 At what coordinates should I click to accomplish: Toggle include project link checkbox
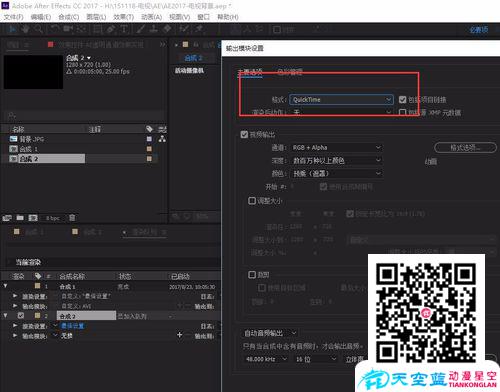coord(403,99)
